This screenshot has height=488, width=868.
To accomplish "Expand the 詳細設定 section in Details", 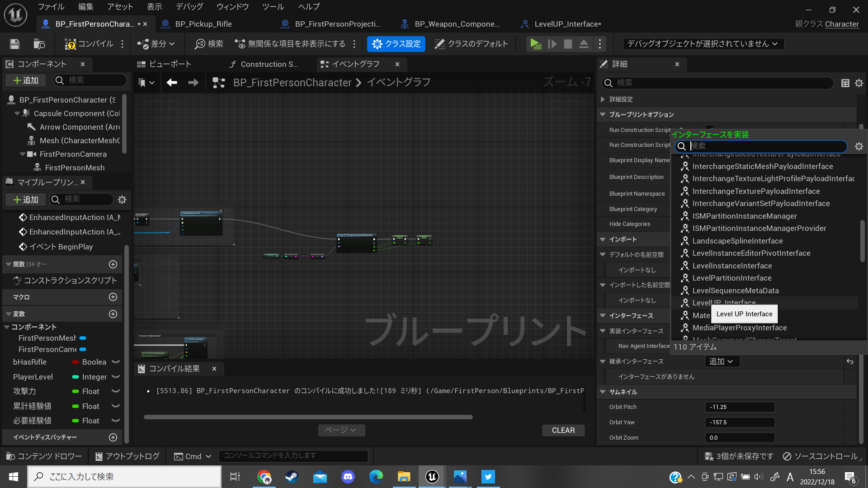I will tap(603, 99).
